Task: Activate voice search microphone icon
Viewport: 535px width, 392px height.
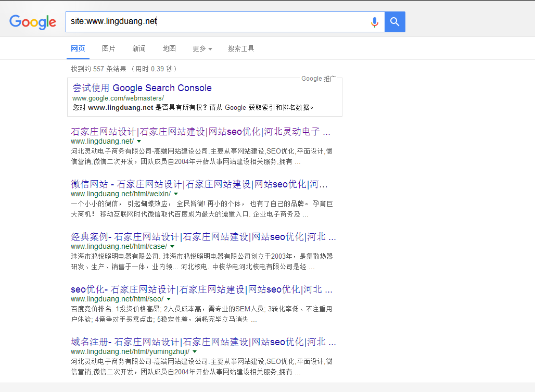Action: pos(374,22)
